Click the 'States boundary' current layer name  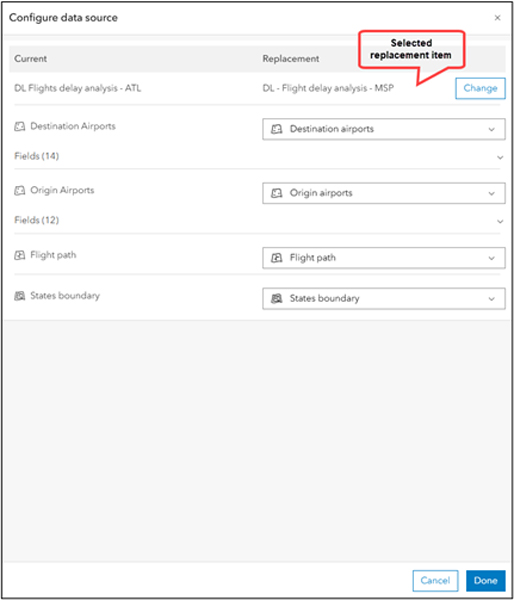(65, 296)
